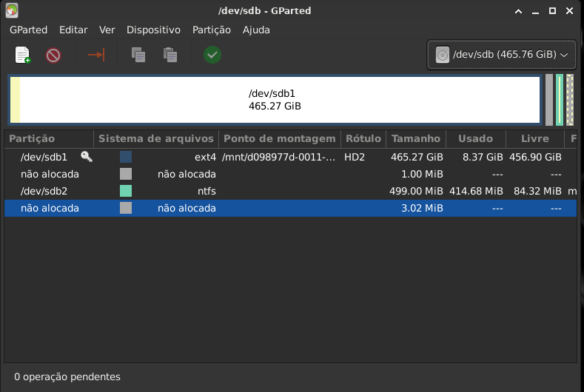584x392 pixels.
Task: Click the key icon beside /dev/sdb1
Action: (87, 157)
